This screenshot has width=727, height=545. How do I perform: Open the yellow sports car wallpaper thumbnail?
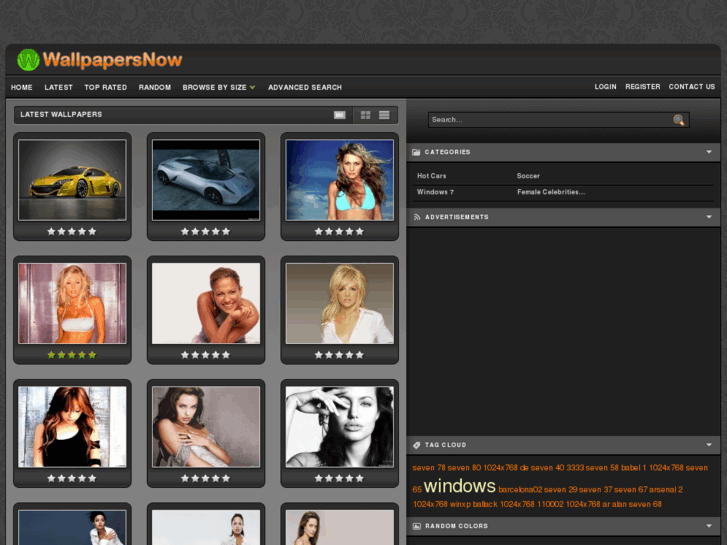pyautogui.click(x=72, y=180)
